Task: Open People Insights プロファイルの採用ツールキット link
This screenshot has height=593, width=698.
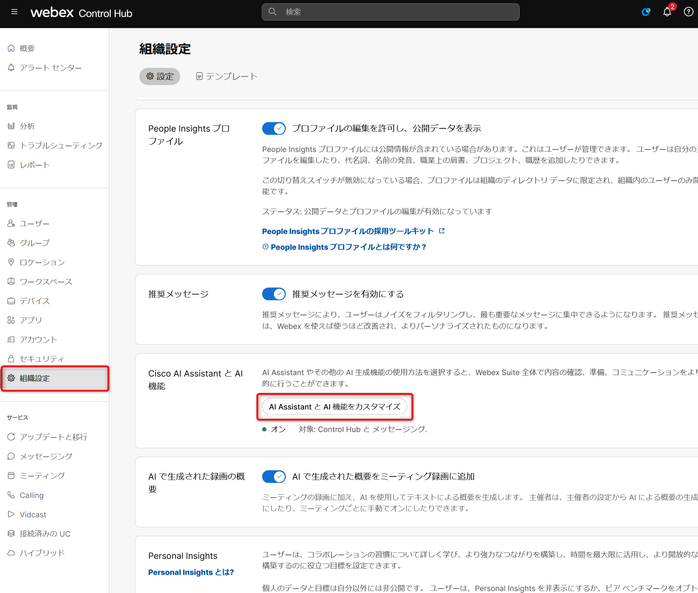Action: 353,231
